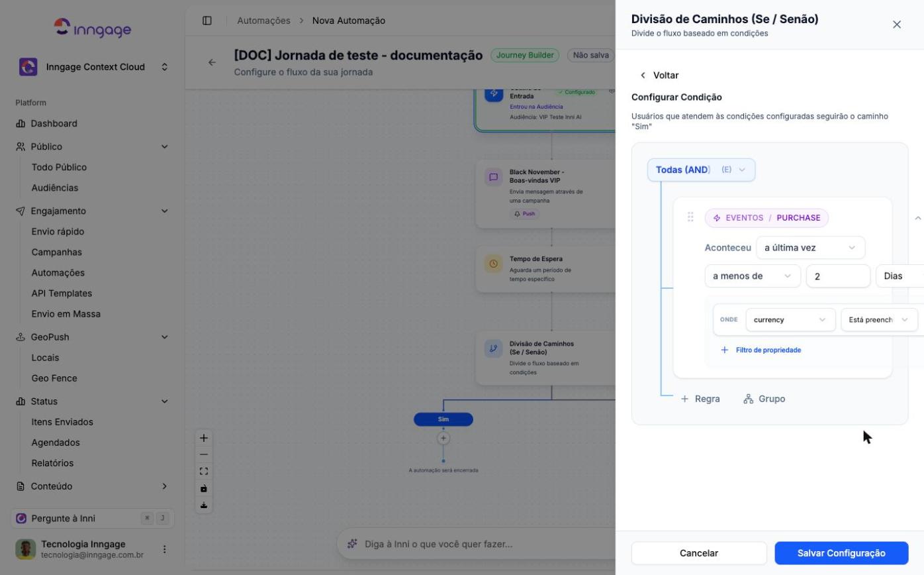Image resolution: width=924 pixels, height=575 pixels.
Task: Open the Inngage Context Cloud workspace switcher
Action: point(93,67)
